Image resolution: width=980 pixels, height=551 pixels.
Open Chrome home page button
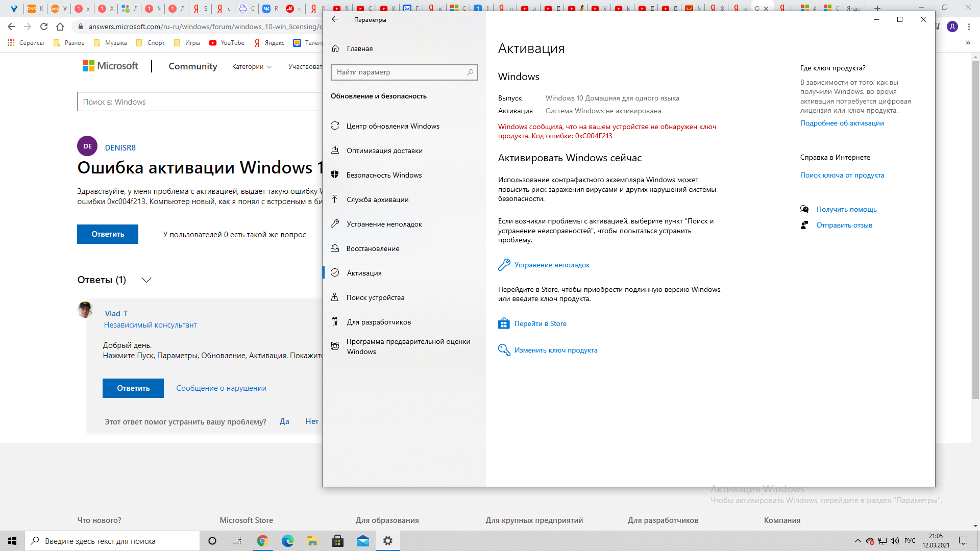[60, 27]
